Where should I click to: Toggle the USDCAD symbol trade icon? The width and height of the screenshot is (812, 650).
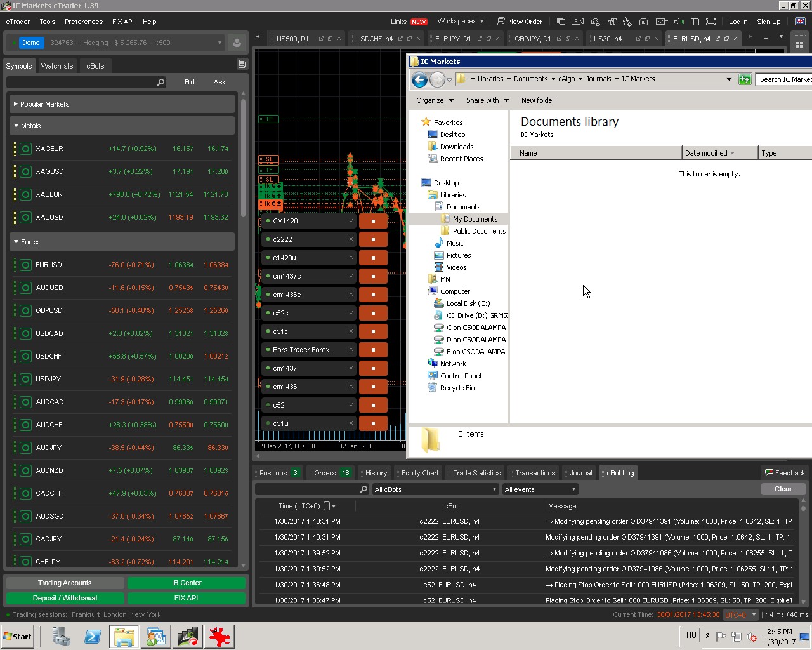point(25,333)
